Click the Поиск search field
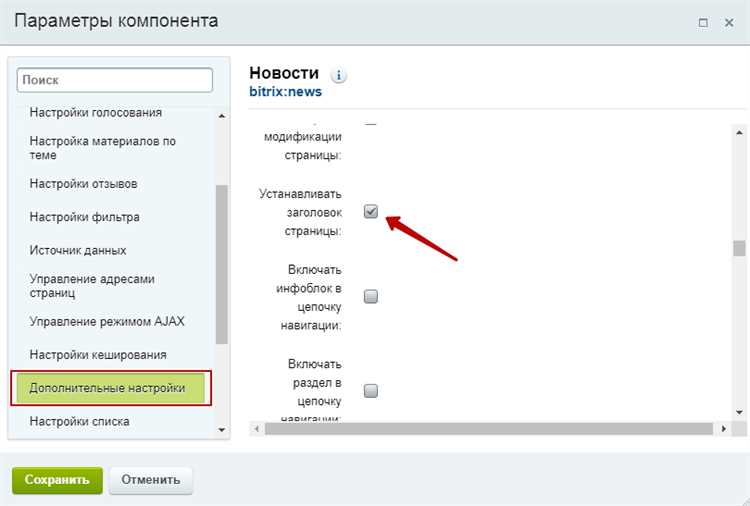The width and height of the screenshot is (750, 506). point(115,80)
